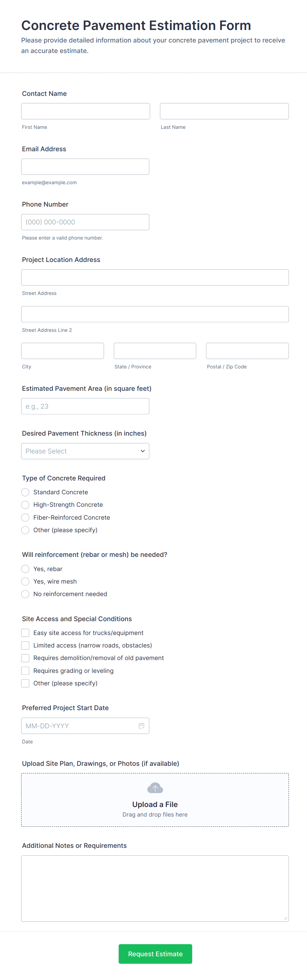
Task: Select Standard Concrete radio option
Action: point(25,492)
